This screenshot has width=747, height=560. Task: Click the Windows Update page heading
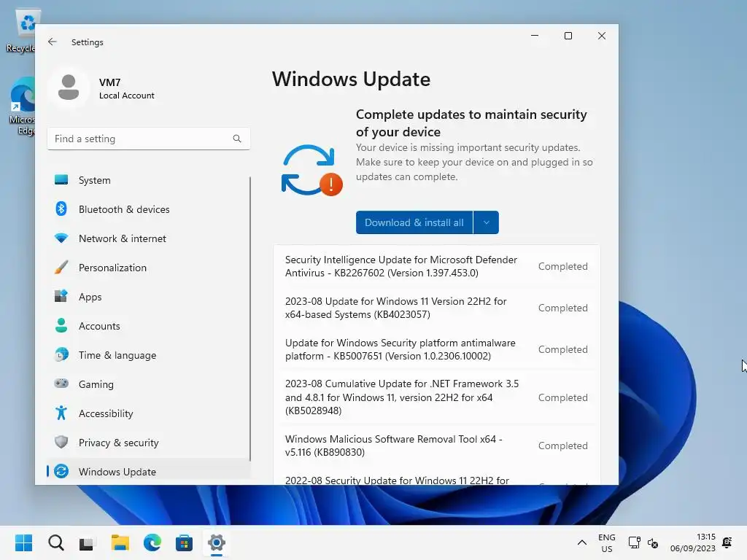pos(351,79)
